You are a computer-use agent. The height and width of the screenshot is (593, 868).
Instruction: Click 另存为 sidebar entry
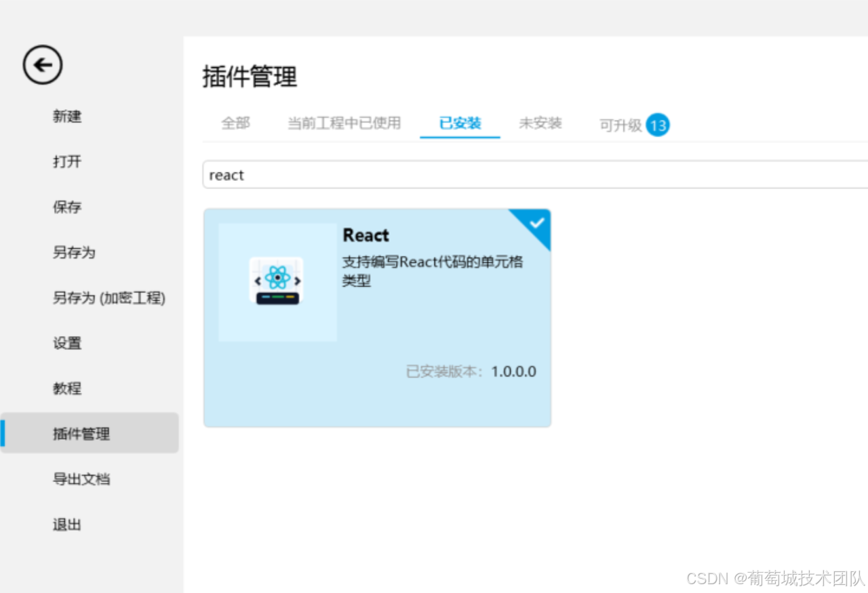[x=74, y=253]
